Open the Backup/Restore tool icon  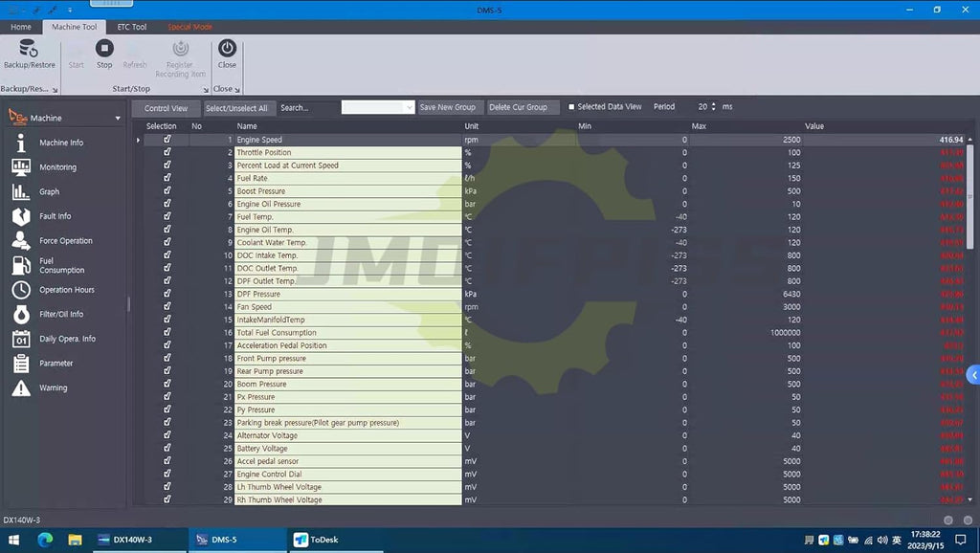28,48
